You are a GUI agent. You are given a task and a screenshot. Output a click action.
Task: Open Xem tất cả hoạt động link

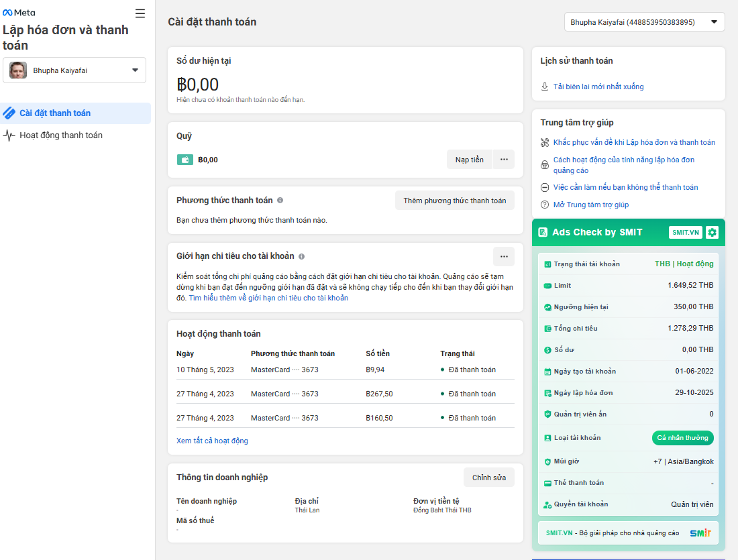coord(212,441)
